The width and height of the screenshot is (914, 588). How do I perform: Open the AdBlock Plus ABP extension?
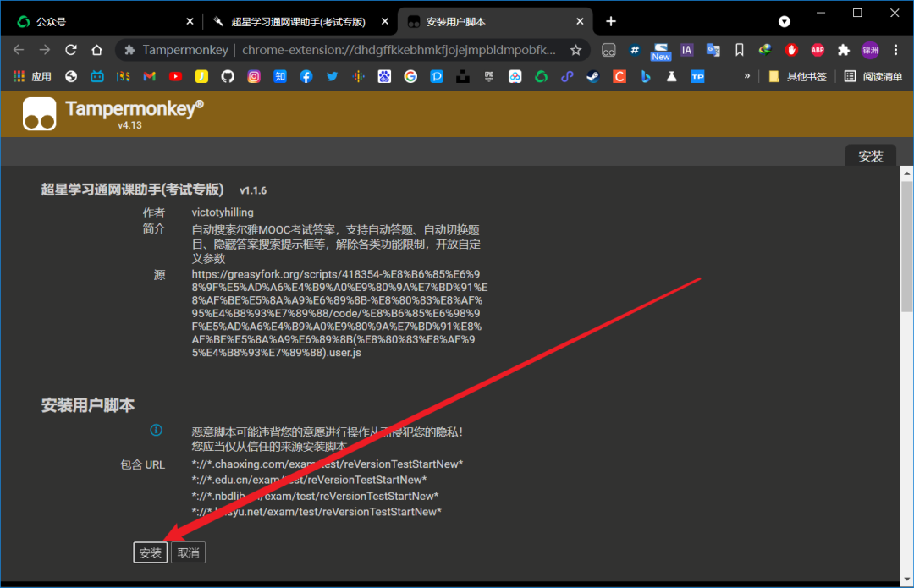pos(818,50)
